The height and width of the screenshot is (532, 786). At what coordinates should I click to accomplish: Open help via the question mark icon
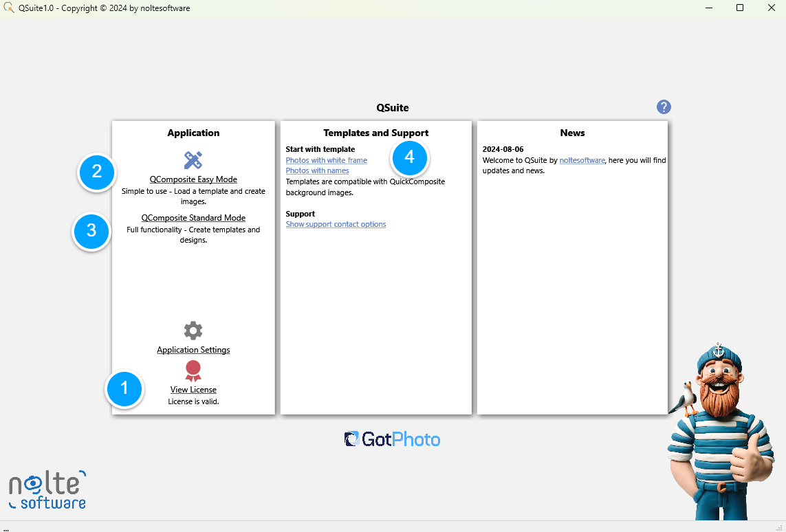pyautogui.click(x=664, y=107)
